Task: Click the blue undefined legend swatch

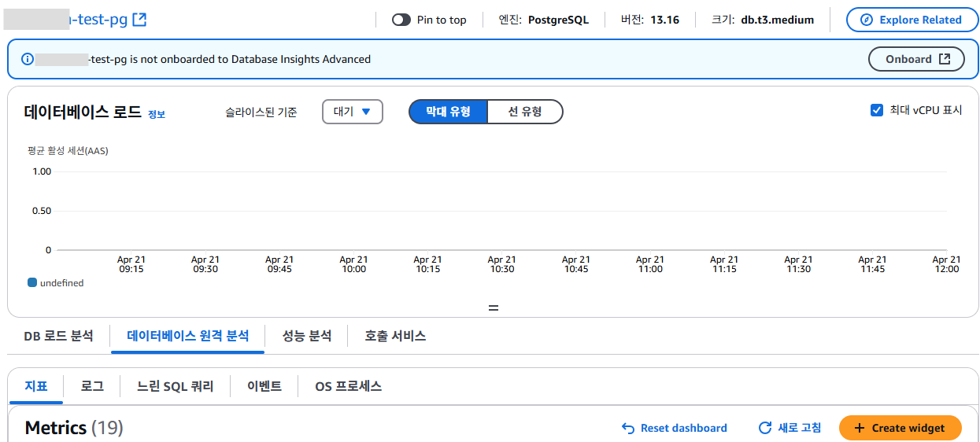Action: point(32,282)
